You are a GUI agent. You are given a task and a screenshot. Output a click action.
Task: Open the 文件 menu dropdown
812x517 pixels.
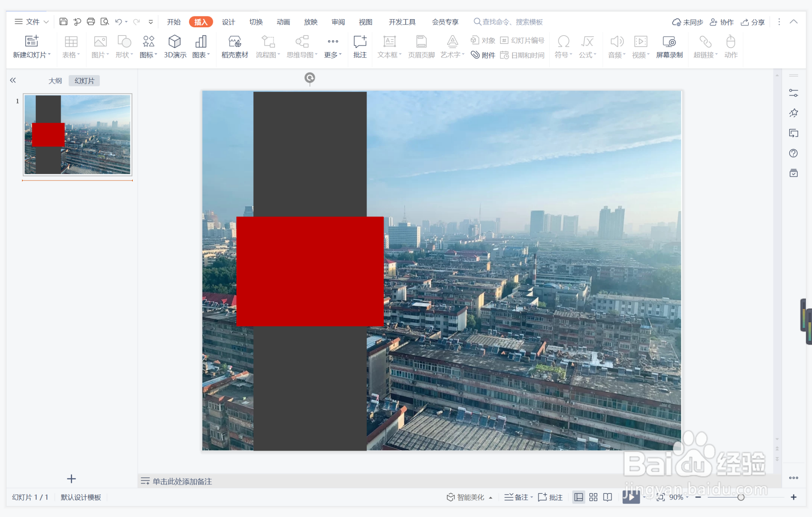tap(32, 22)
